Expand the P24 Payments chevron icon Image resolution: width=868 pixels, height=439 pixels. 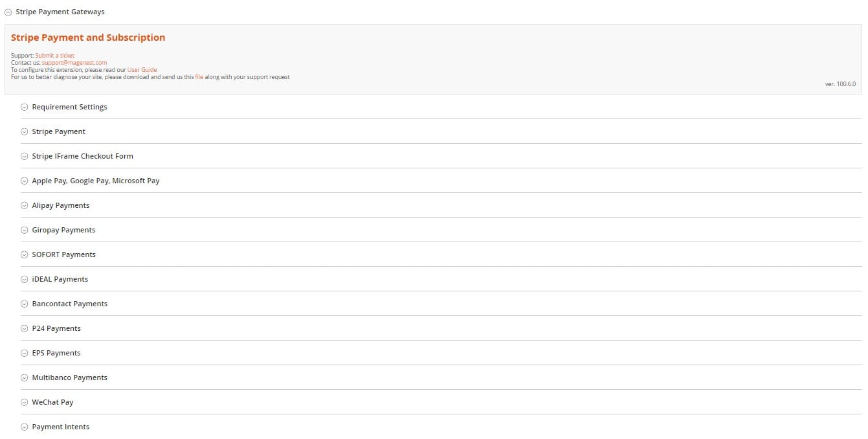[25, 329]
